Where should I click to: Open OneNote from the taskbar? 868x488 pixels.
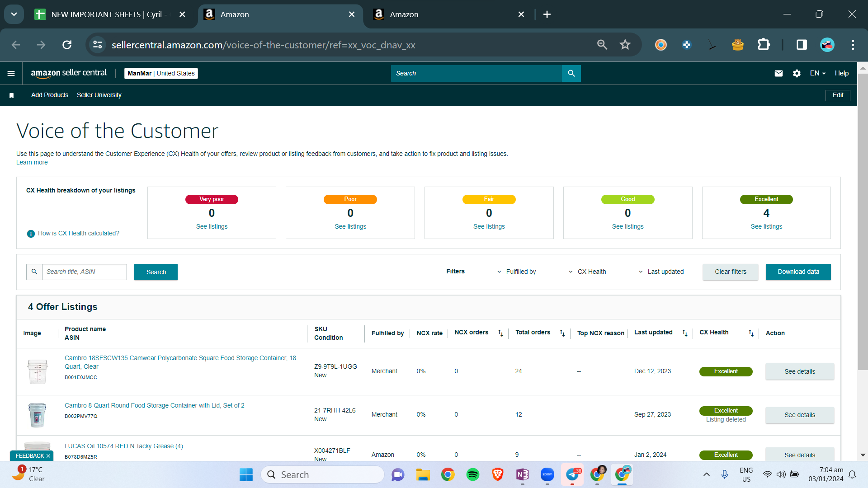point(523,474)
